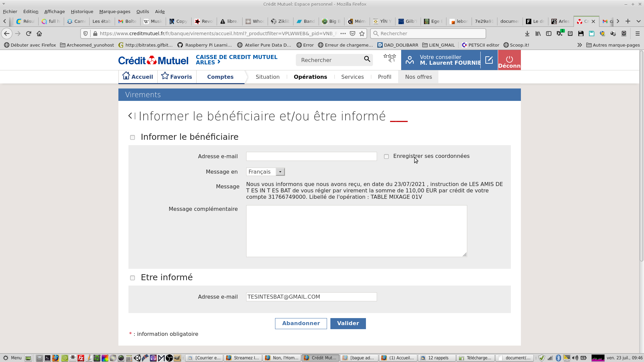Click the favorites stars icon in header
This screenshot has height=362, width=644.
(389, 58)
